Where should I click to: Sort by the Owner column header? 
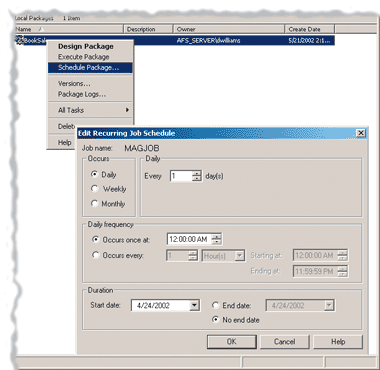pos(229,29)
